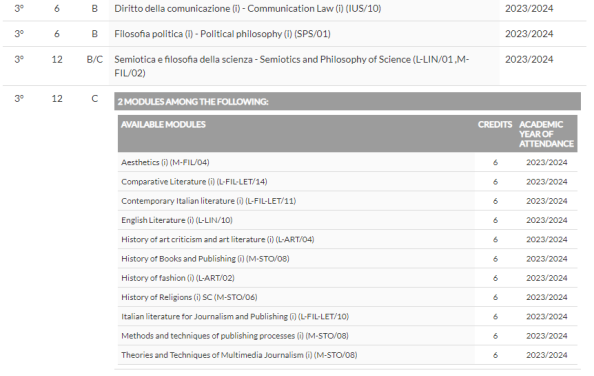
Task: Click the Available Modules column header
Action: coord(163,125)
